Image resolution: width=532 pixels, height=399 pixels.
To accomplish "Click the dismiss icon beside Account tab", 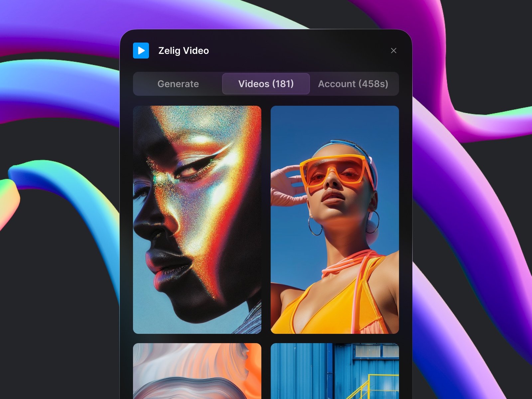I will point(394,51).
